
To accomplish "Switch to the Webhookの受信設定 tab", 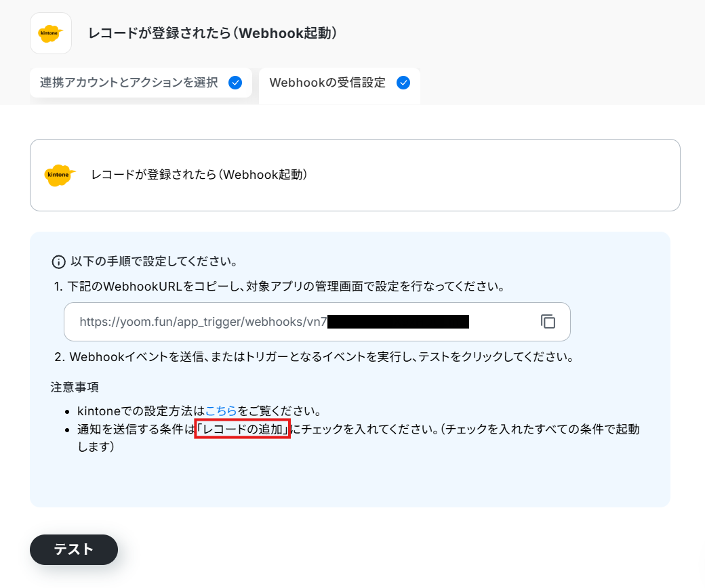I will (x=340, y=85).
